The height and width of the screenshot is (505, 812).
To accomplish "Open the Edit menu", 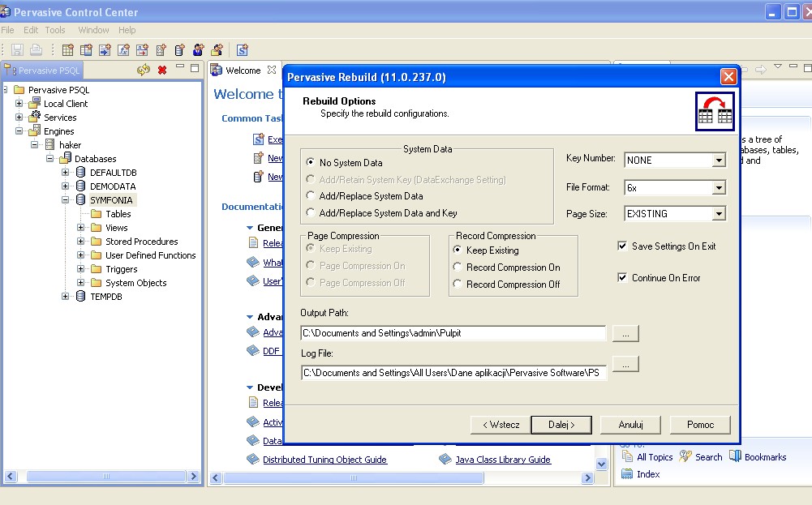I will 31,30.
